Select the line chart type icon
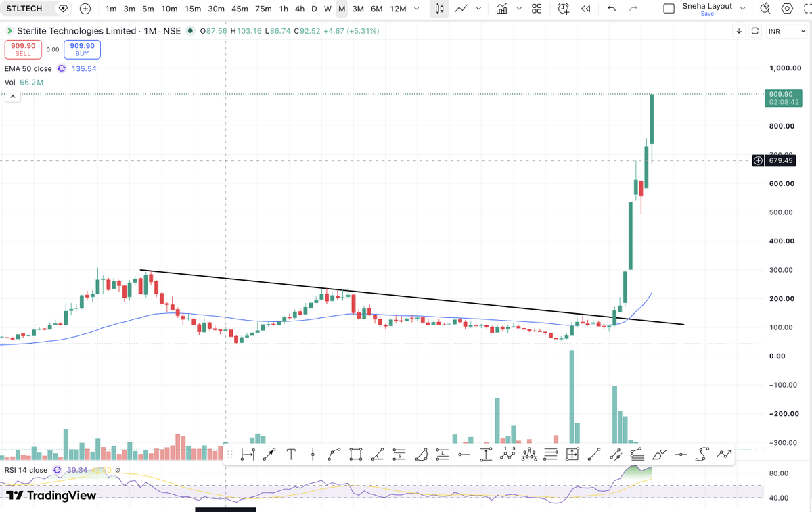Screen dimensions: 812x512 click(x=461, y=9)
